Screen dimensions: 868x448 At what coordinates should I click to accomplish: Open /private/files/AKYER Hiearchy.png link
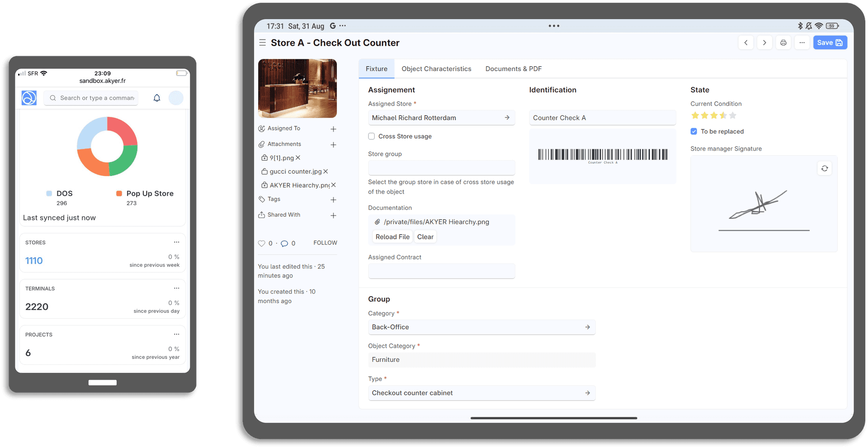click(436, 222)
